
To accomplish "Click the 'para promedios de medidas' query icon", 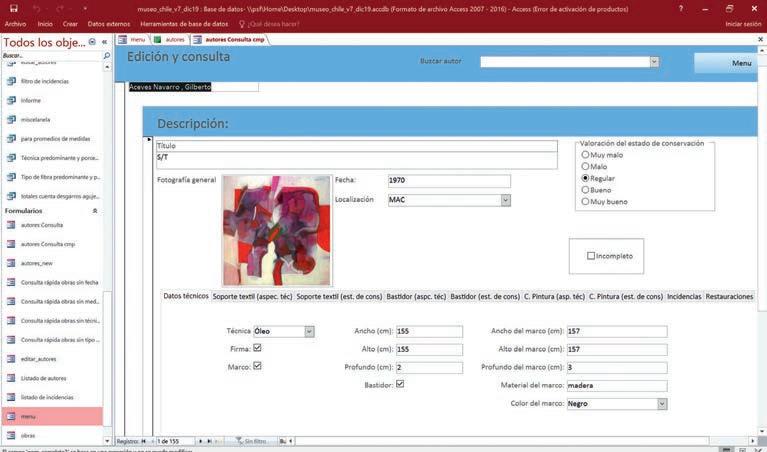I will click(x=11, y=138).
